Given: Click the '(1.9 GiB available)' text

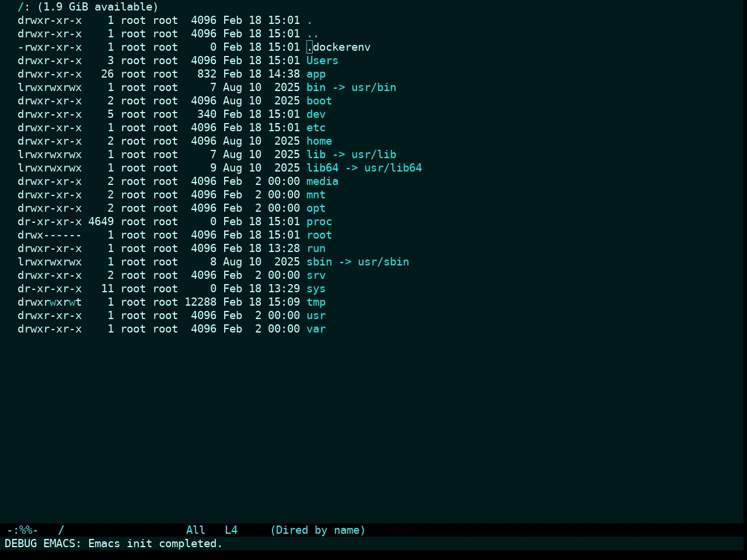Looking at the screenshot, I should (x=97, y=7).
